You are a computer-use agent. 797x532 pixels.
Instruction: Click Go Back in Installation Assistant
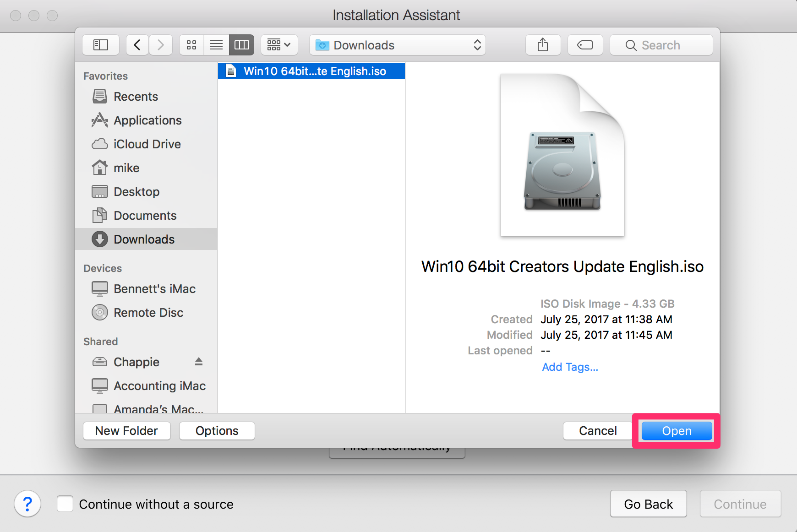click(x=648, y=504)
